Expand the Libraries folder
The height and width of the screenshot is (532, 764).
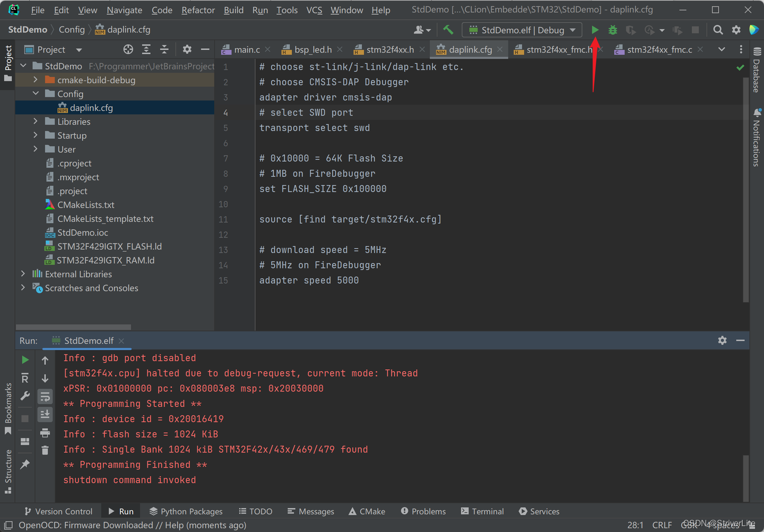point(36,121)
